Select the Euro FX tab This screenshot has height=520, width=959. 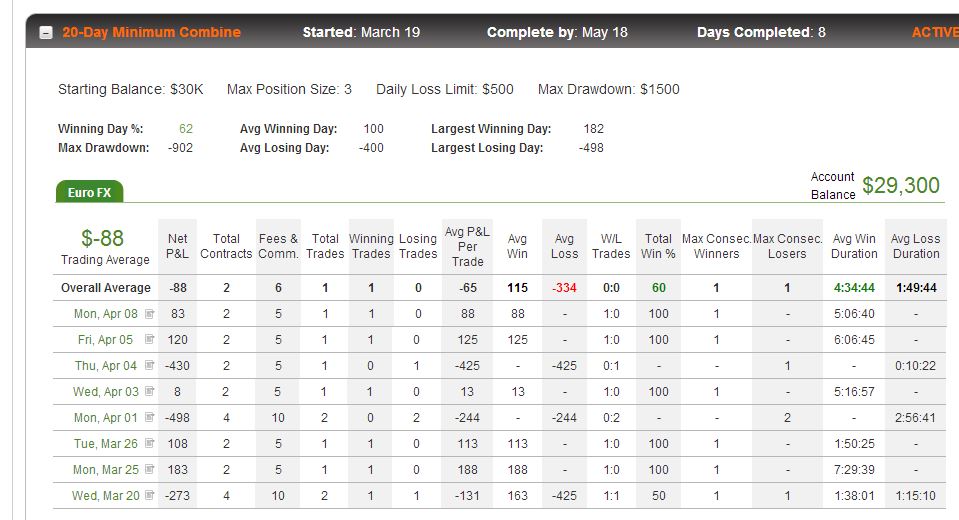[x=89, y=192]
